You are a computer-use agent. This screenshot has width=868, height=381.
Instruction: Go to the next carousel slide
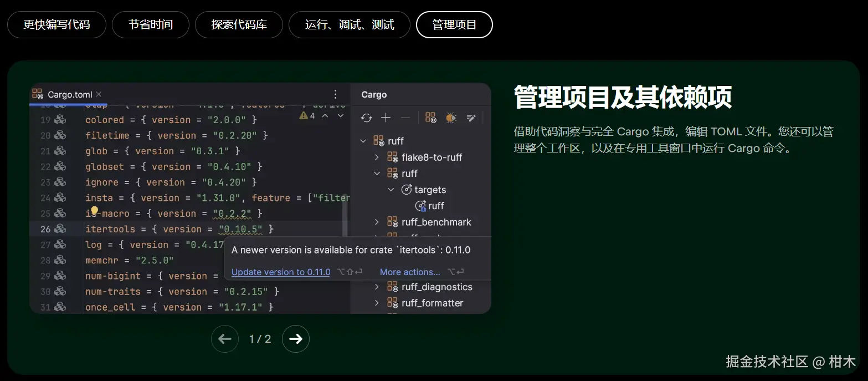pos(296,339)
